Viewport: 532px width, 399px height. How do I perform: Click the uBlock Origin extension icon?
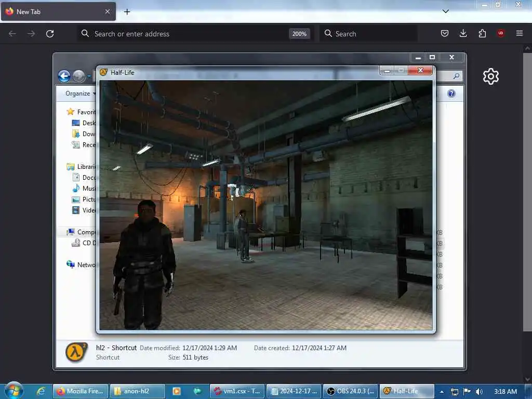point(500,33)
